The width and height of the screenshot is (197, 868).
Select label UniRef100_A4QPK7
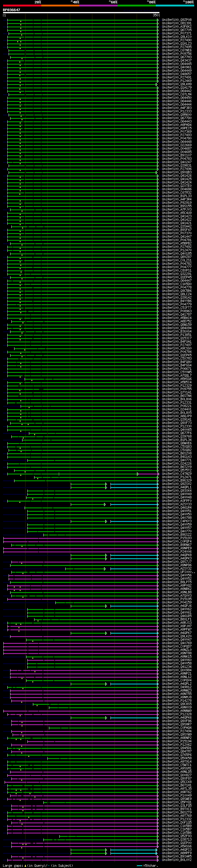tap(177, 633)
